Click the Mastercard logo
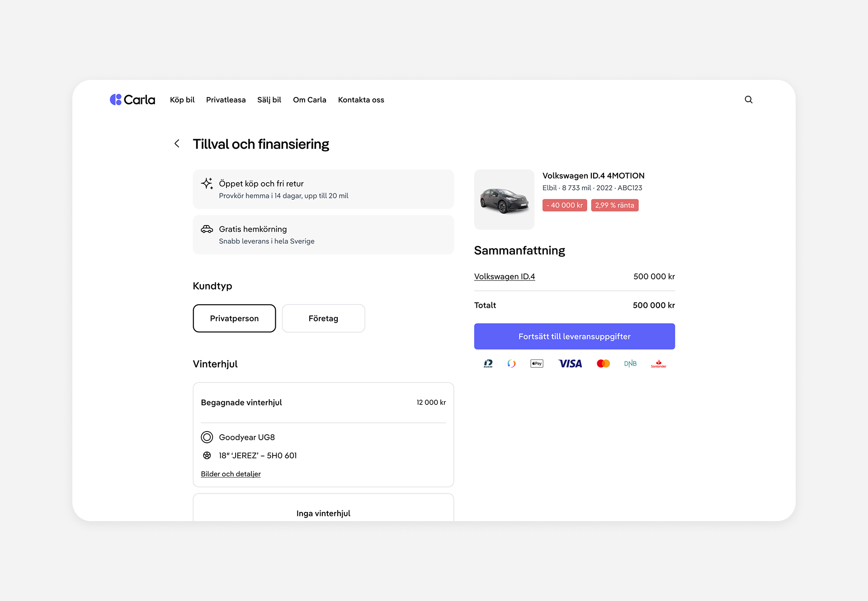Viewport: 868px width, 601px height. coord(603,364)
